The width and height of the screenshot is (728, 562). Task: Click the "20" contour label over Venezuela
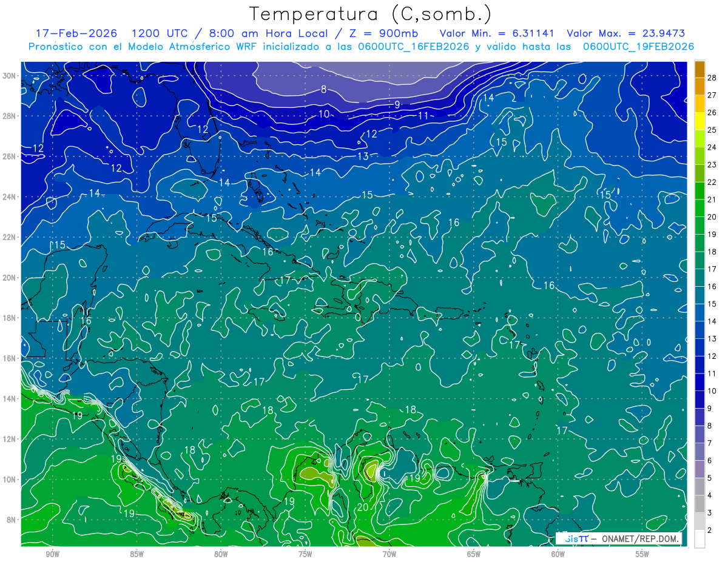coord(363,507)
